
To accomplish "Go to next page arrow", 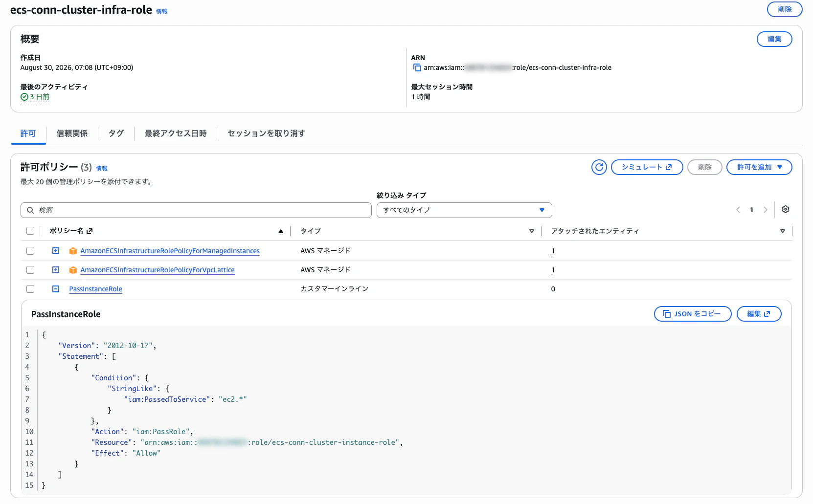I will [766, 210].
